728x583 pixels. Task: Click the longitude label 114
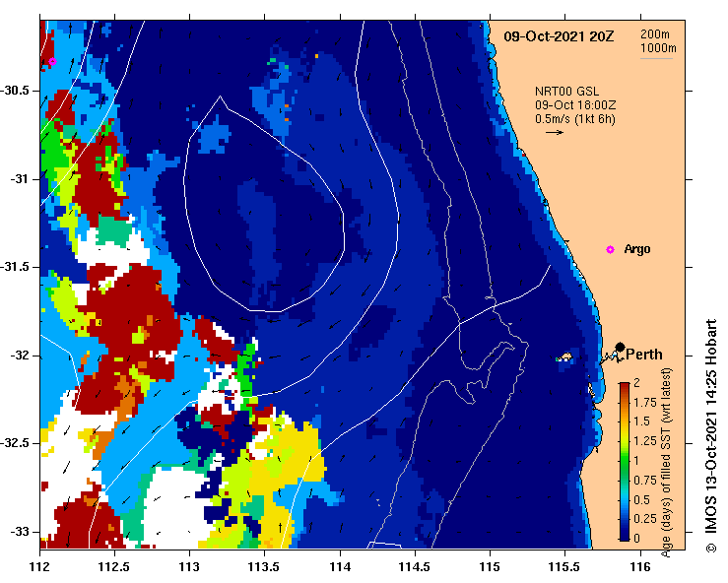tap(340, 567)
